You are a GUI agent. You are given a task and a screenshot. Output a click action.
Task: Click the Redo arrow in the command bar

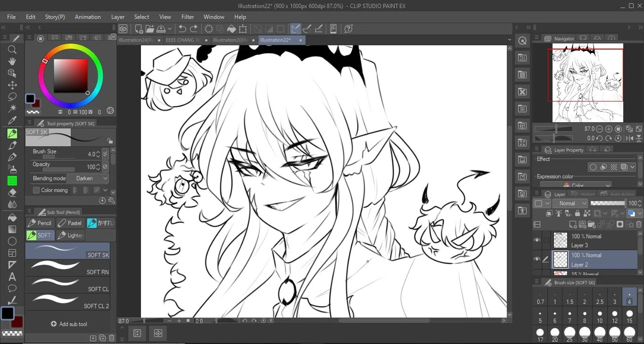point(194,29)
